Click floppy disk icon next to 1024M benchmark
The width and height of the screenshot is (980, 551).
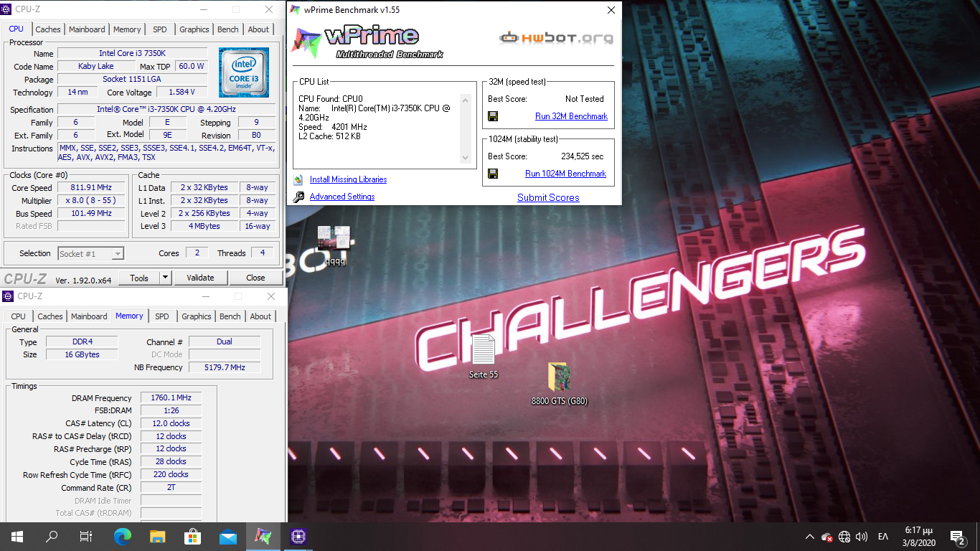click(493, 174)
